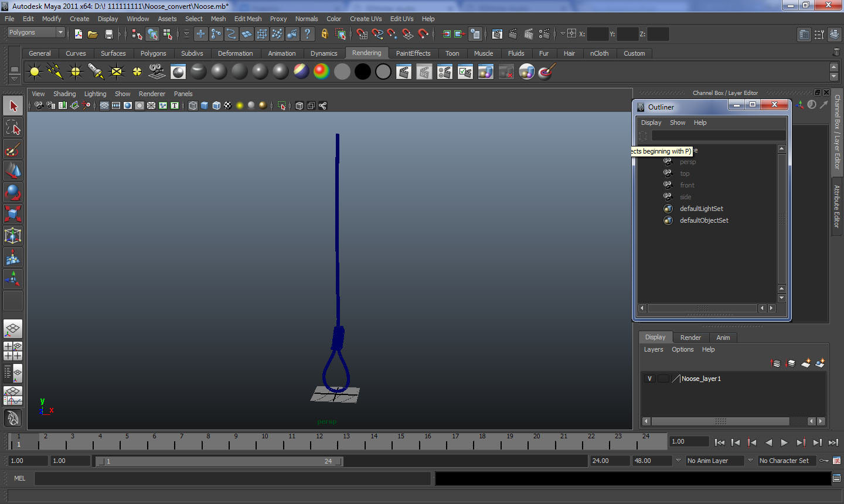Create new empty layer in Layer Editor

pyautogui.click(x=806, y=363)
